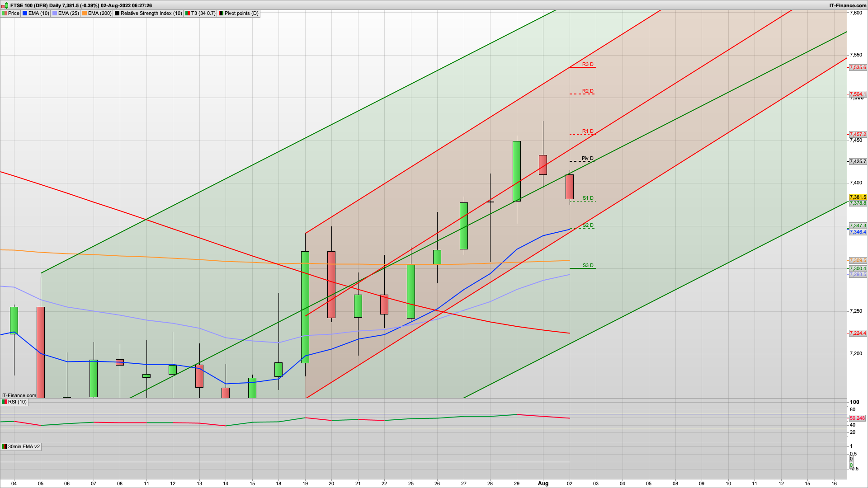
Task: Click the 22 date label on time axis
Action: coord(384,483)
